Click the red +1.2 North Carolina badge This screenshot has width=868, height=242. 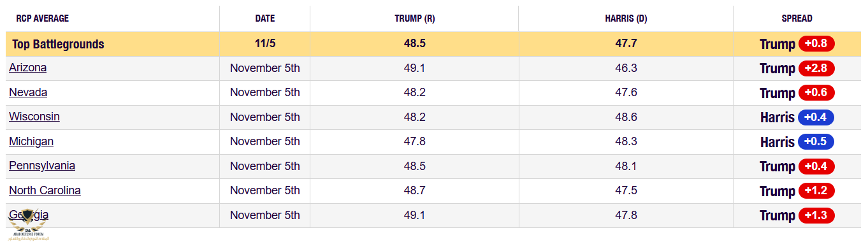[816, 190]
